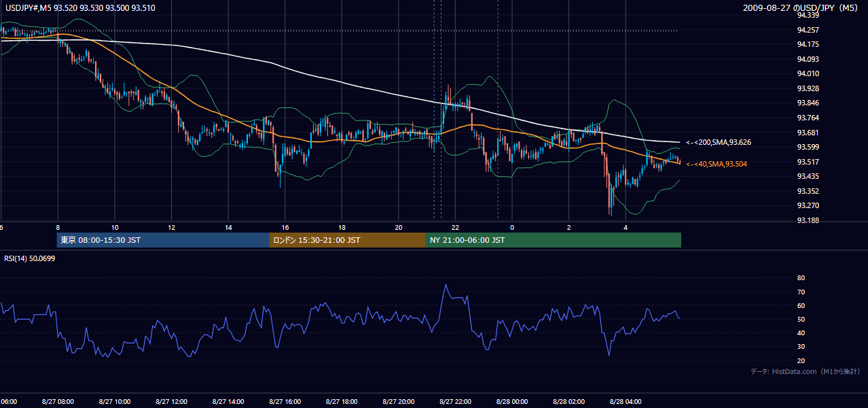Select the ロンドン 15:30-21:00 JST session bar
Image resolution: width=868 pixels, height=408 pixels.
348,240
